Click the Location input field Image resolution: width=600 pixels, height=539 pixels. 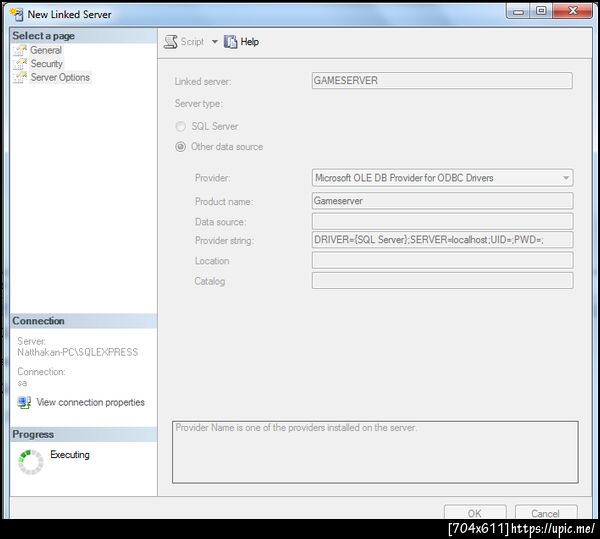[442, 261]
